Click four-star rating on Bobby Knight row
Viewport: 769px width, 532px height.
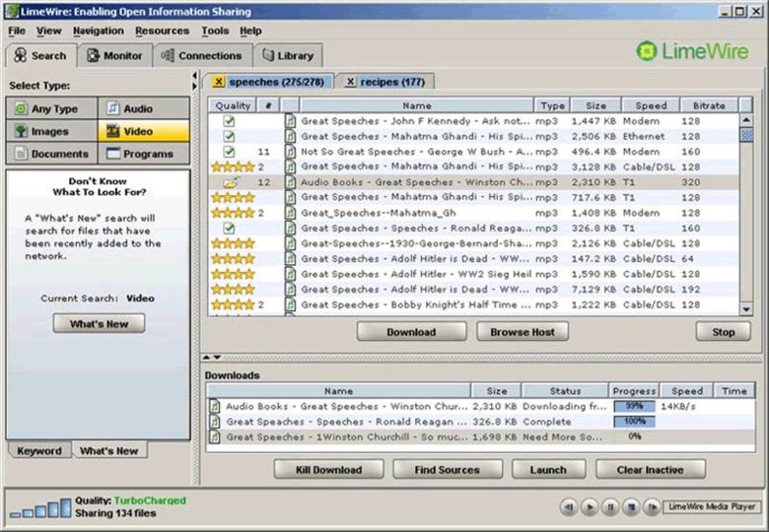233,304
